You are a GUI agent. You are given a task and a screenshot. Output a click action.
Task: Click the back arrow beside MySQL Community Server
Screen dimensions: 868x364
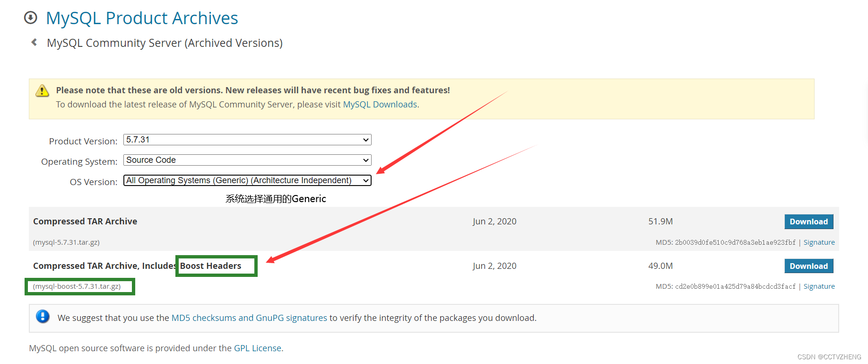click(x=34, y=42)
